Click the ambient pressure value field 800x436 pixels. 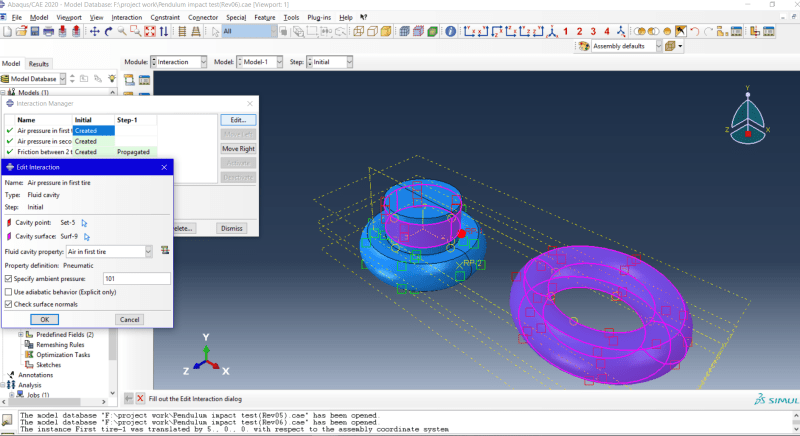click(x=137, y=278)
